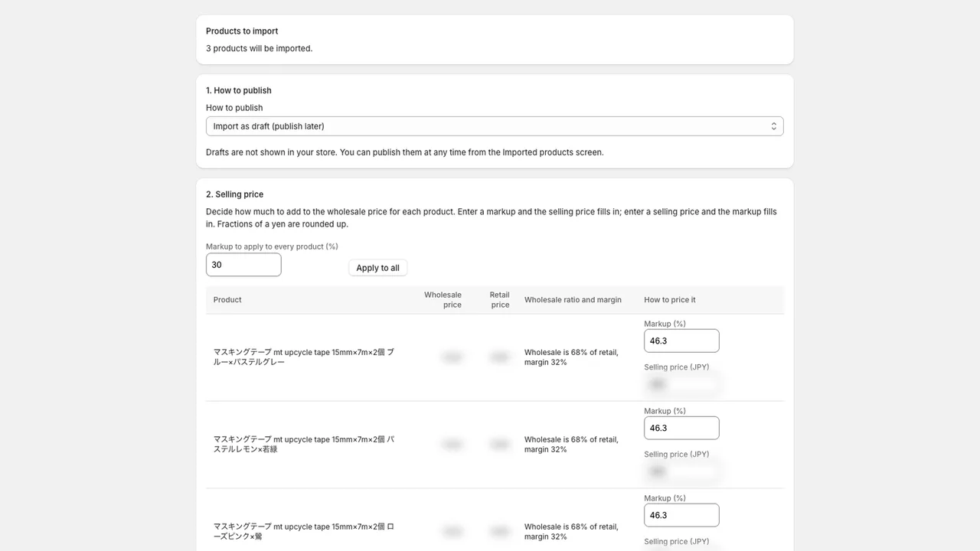The image size is (980, 551).
Task: Click margin text in ローズピンク×鴬 row
Action: [571, 532]
